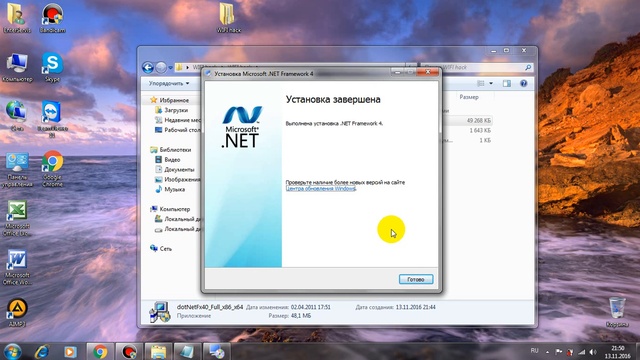
Task: Open the Видео library
Action: (168, 160)
